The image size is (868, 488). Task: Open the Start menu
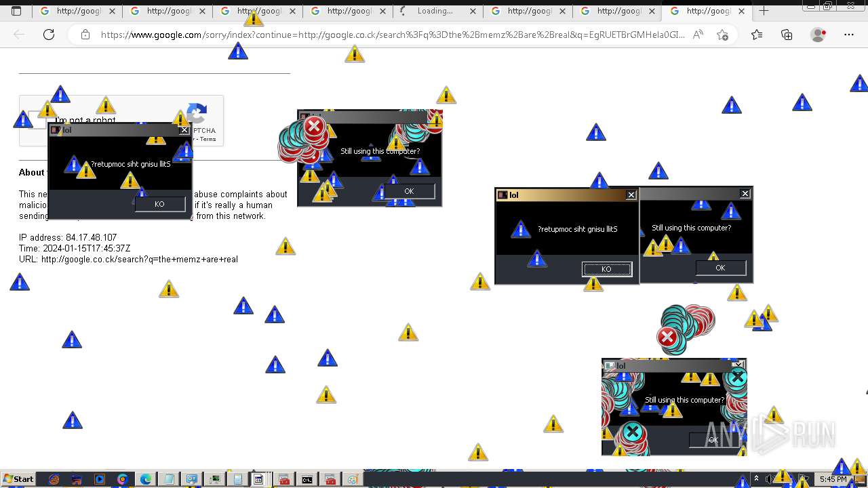[18, 479]
